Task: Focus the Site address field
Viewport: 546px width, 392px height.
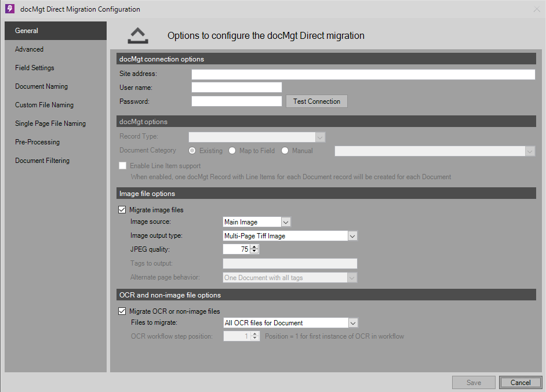Action: click(363, 74)
